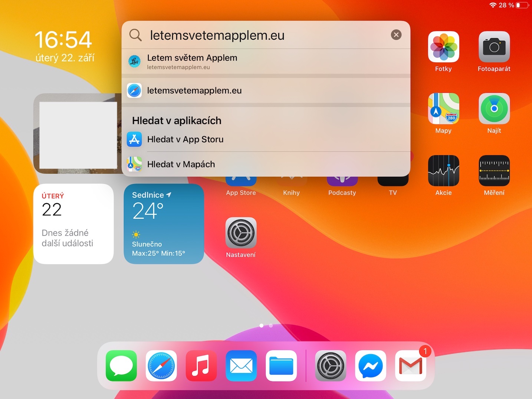Tap the Knihy app label
The height and width of the screenshot is (399, 532).
(x=291, y=193)
